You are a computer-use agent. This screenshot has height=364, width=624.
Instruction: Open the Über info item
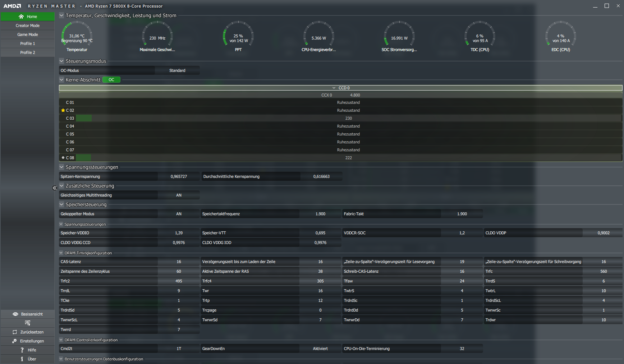pyautogui.click(x=28, y=359)
